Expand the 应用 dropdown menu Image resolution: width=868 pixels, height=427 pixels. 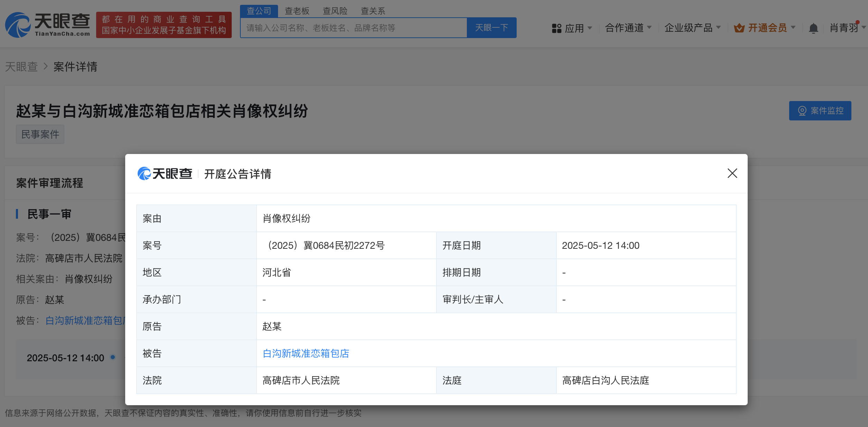pyautogui.click(x=574, y=28)
